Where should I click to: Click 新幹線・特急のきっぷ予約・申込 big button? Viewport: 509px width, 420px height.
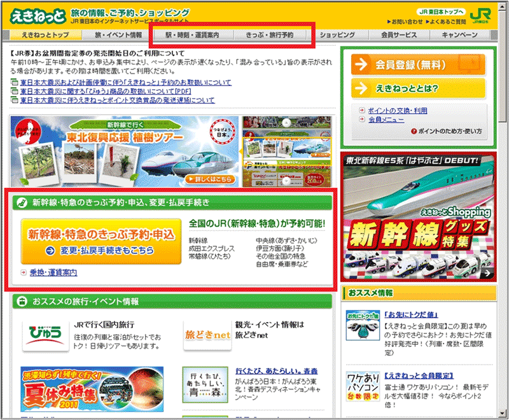(101, 242)
